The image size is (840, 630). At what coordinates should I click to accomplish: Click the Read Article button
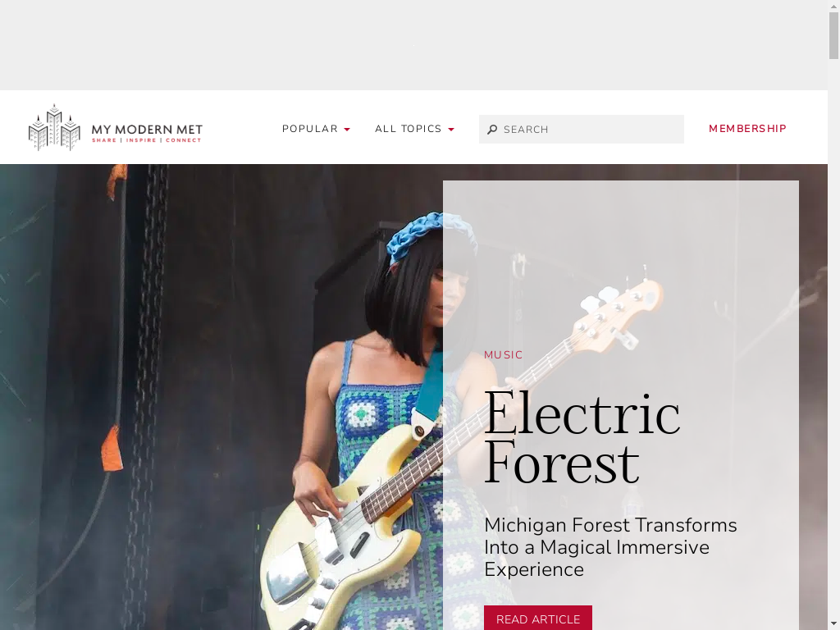pos(538,619)
